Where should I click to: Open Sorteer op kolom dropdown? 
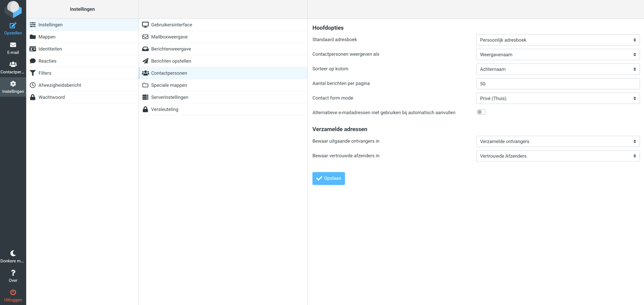[x=558, y=69]
